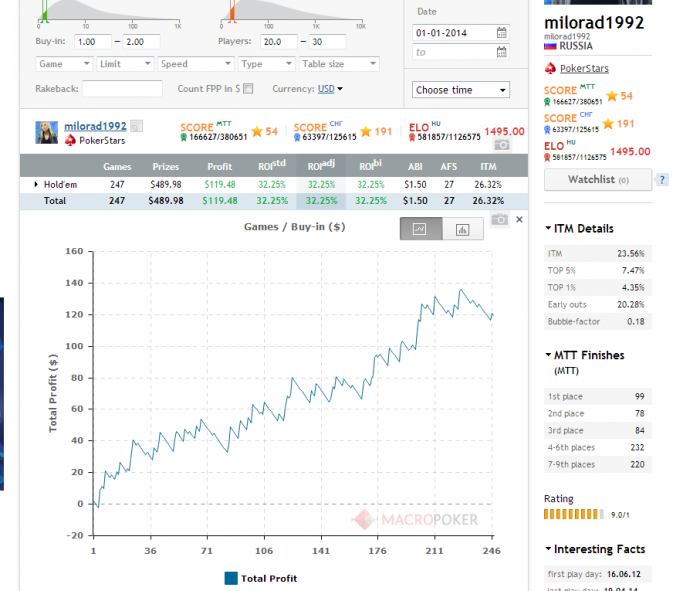Take a snapshot of the player score header
Screen dimensions: 700x591
tap(502, 145)
